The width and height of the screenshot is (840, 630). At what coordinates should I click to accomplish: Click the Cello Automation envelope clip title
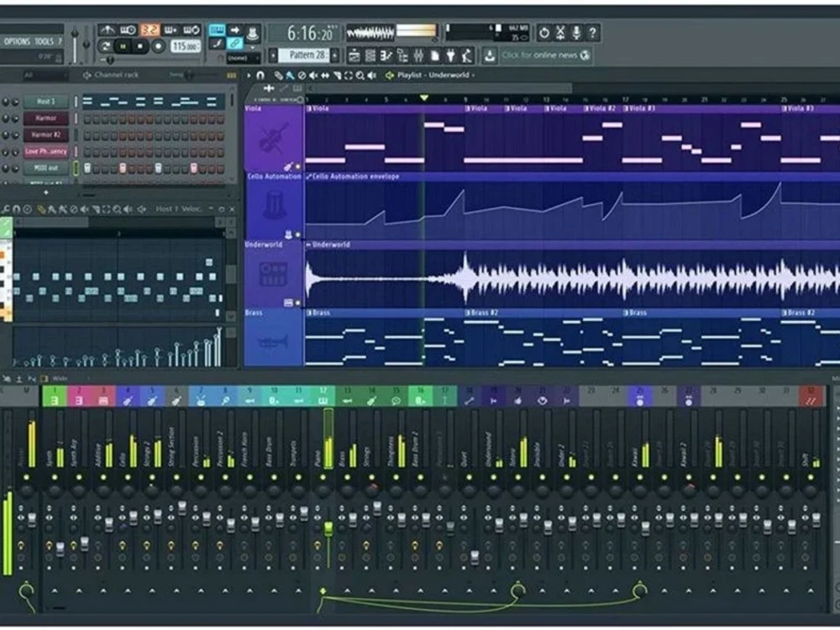pyautogui.click(x=355, y=176)
